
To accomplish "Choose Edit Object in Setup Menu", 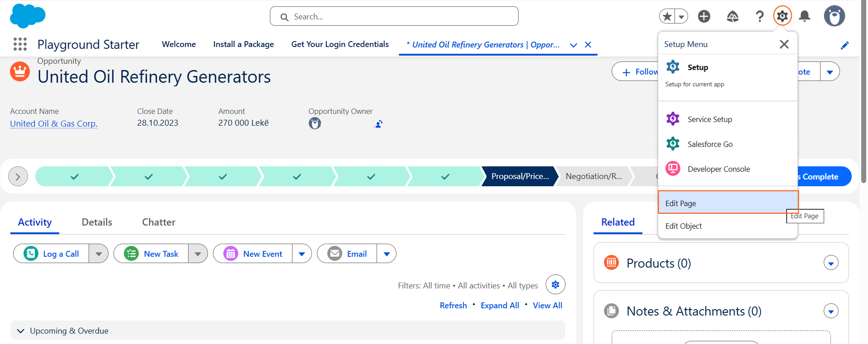I will [x=727, y=226].
